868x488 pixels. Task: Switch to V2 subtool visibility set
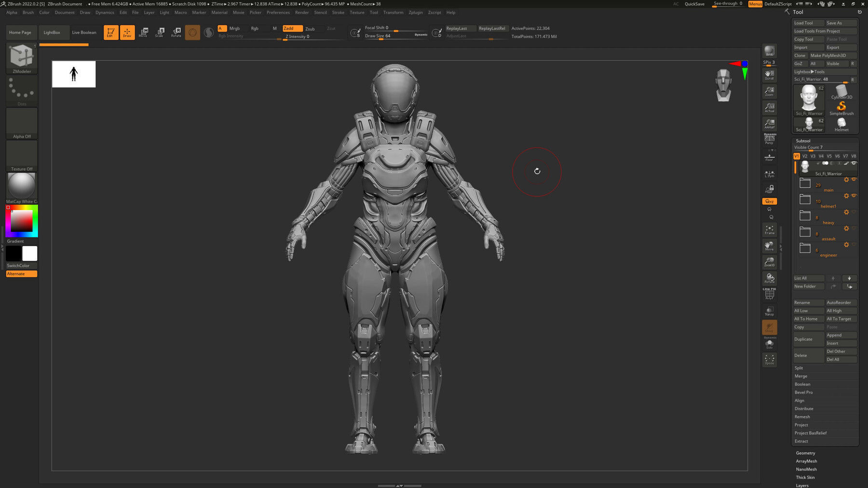click(x=804, y=156)
